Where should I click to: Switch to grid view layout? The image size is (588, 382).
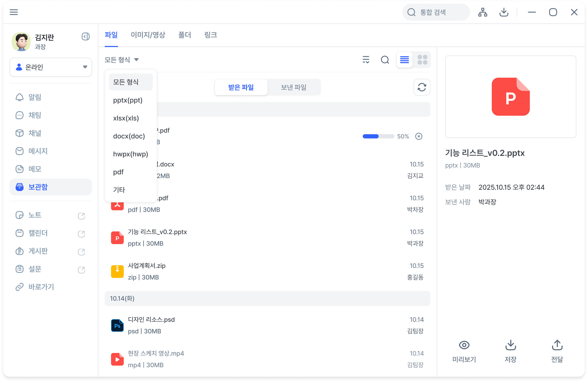(x=422, y=60)
